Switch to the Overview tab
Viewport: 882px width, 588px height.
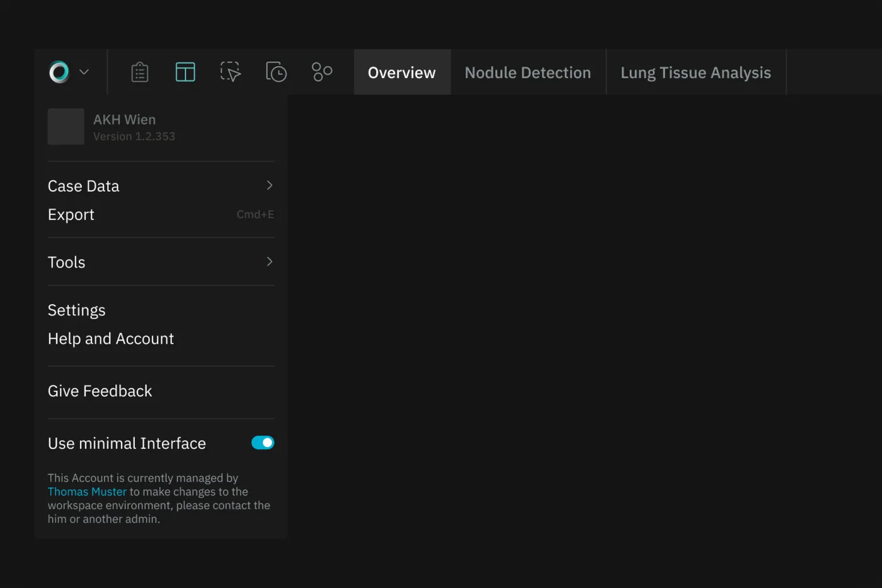click(x=402, y=72)
